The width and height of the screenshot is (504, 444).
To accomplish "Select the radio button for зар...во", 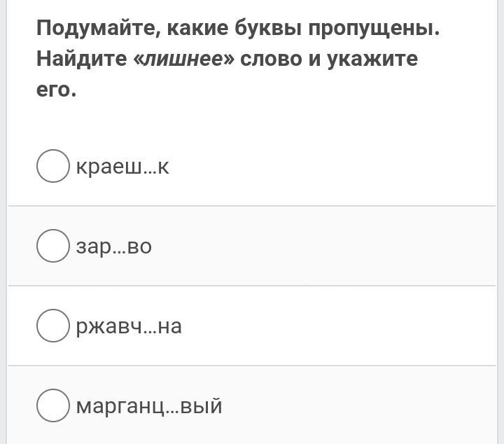I will (x=53, y=246).
